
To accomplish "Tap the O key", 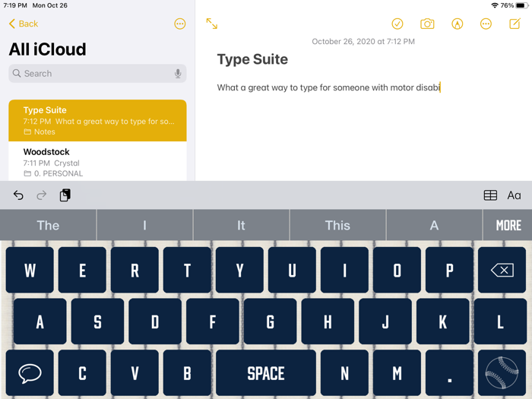I will 397,270.
